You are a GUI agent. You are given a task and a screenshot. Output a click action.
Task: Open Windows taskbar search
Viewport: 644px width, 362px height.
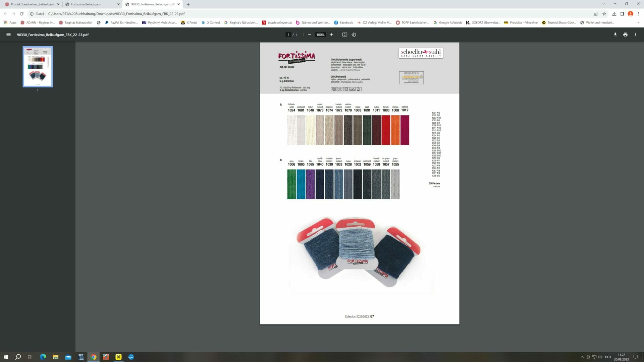18,357
